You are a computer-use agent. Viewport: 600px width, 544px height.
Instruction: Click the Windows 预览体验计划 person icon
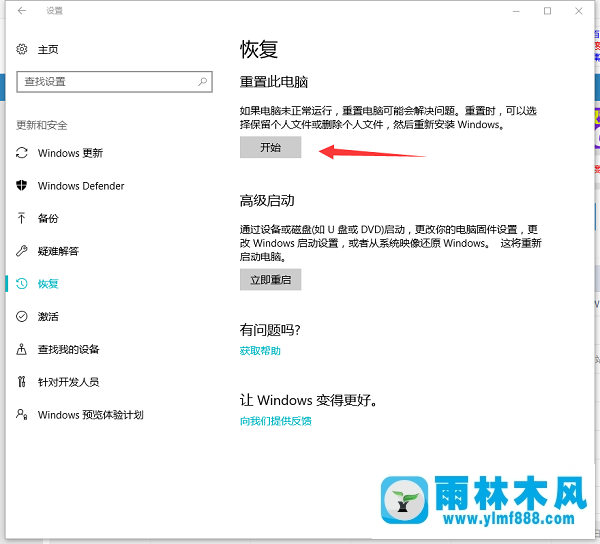point(21,414)
